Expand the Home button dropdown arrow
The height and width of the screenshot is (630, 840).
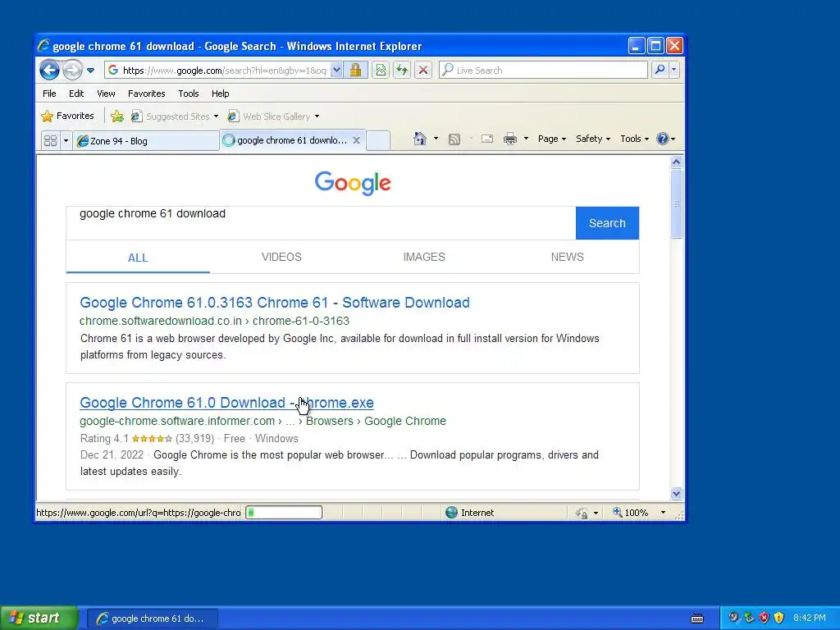click(436, 139)
